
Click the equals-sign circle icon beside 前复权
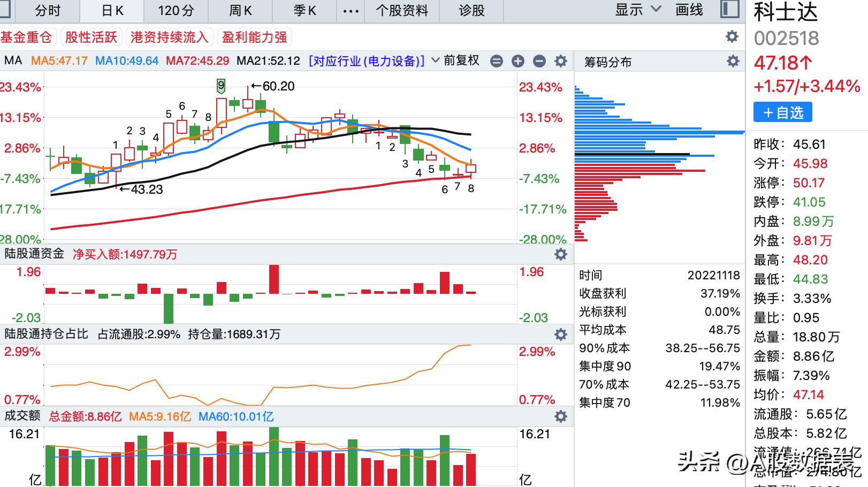[x=497, y=62]
